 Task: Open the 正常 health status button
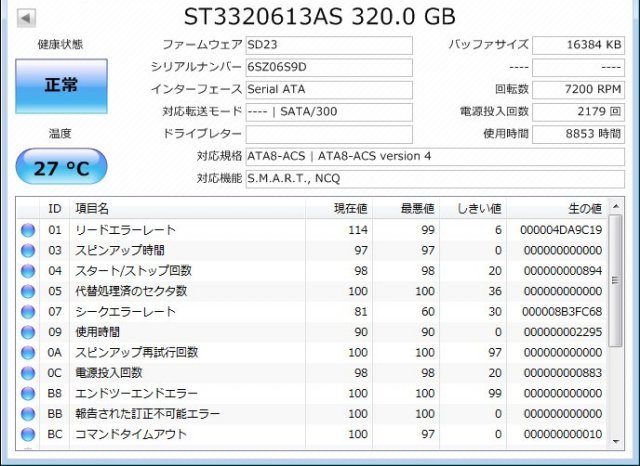(62, 86)
